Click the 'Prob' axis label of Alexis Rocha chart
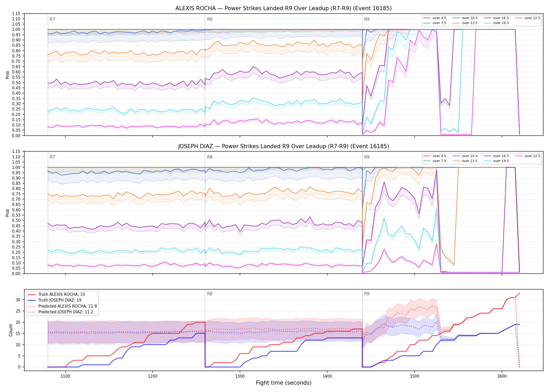 coord(8,75)
